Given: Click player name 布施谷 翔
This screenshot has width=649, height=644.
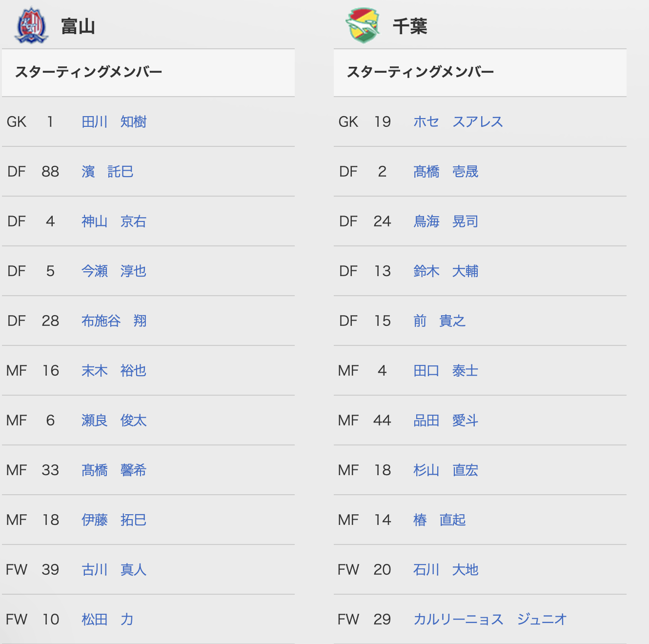Looking at the screenshot, I should [114, 321].
